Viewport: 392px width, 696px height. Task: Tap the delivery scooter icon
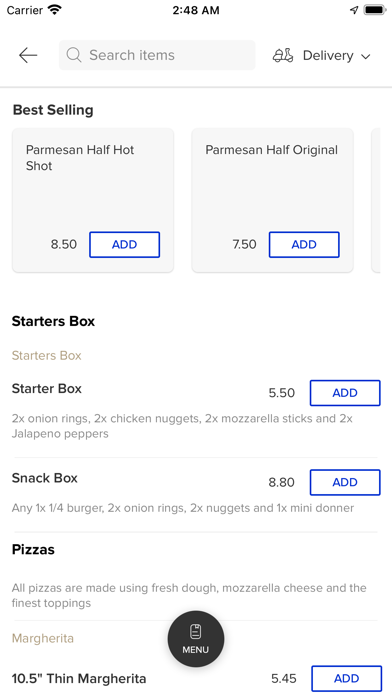click(x=283, y=55)
